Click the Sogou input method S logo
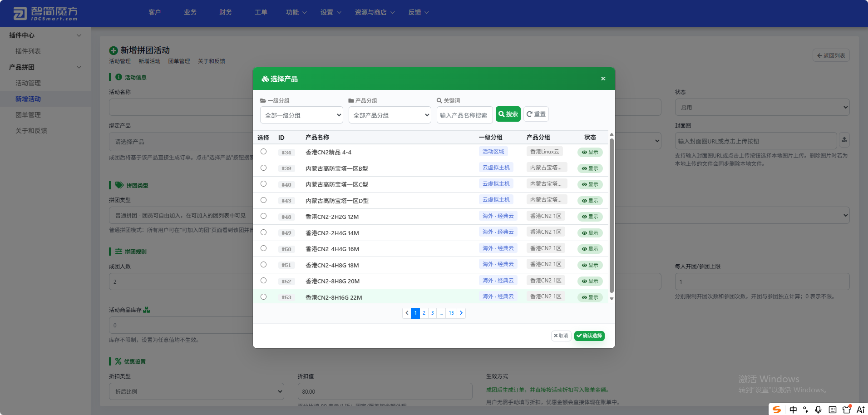 coord(777,410)
